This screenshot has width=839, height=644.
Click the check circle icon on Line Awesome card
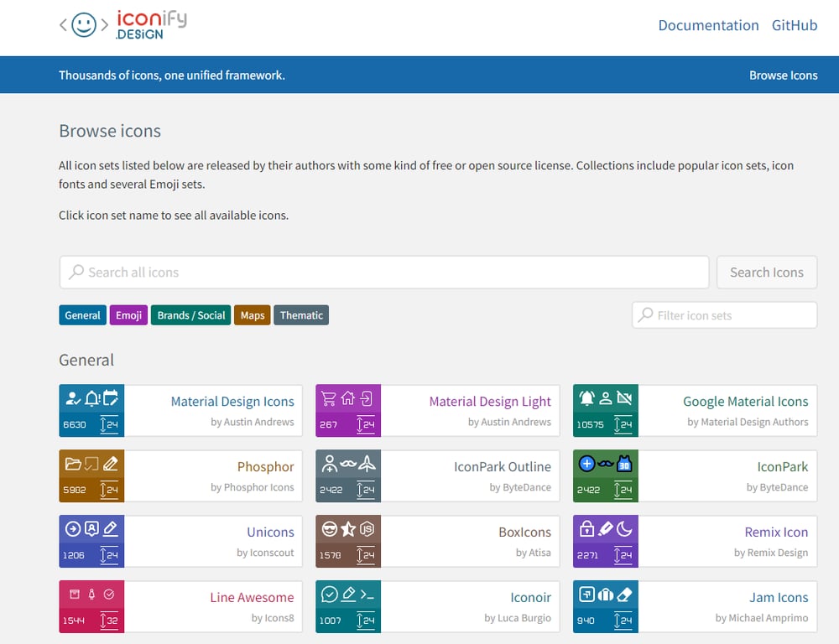[109, 595]
